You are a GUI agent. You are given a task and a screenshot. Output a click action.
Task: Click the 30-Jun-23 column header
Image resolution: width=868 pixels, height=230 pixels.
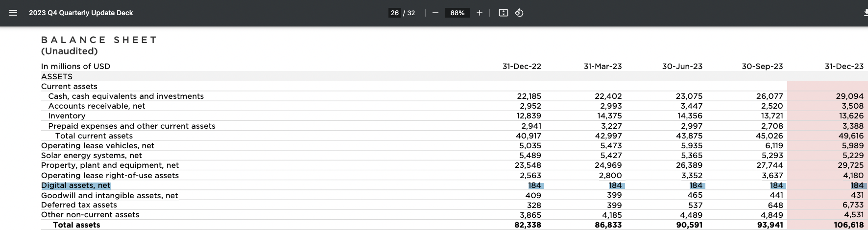click(x=682, y=66)
